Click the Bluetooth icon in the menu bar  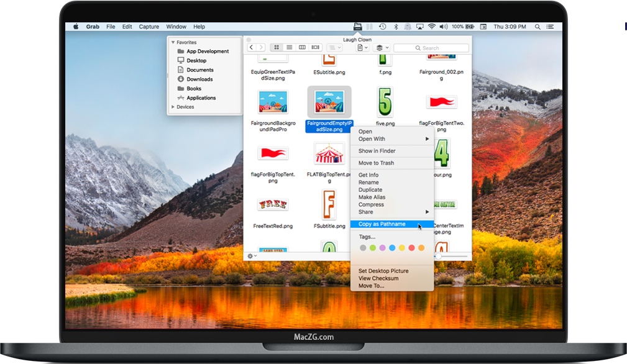395,27
